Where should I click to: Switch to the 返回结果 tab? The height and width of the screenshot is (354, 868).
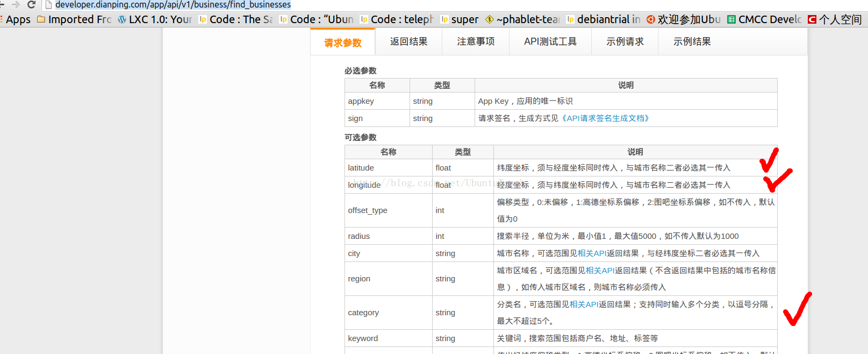[408, 41]
